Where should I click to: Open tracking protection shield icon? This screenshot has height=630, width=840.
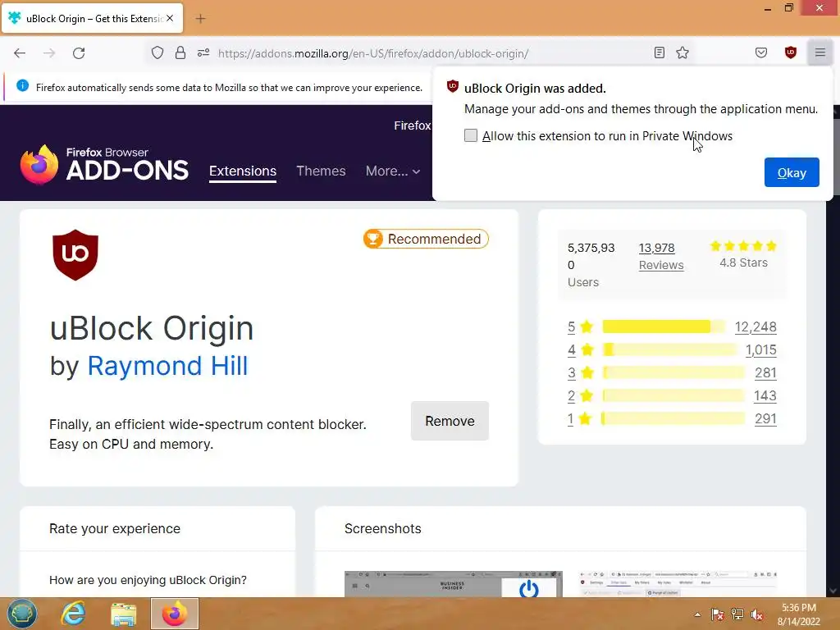point(157,52)
